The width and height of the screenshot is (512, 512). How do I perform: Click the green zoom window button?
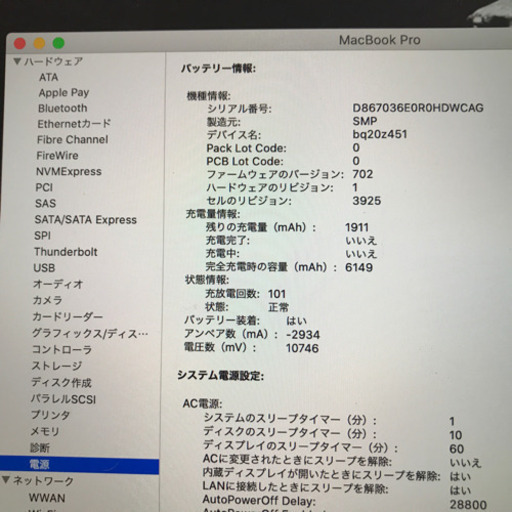pos(58,43)
